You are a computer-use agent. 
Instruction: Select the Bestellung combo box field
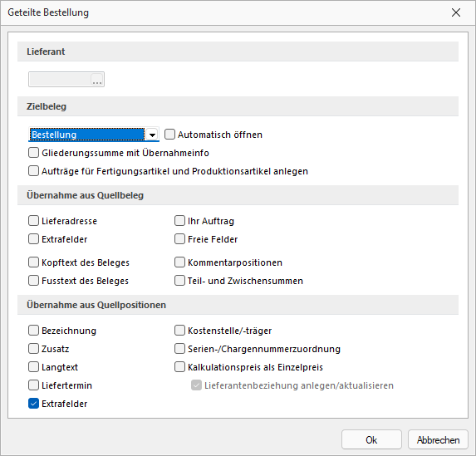pos(94,135)
